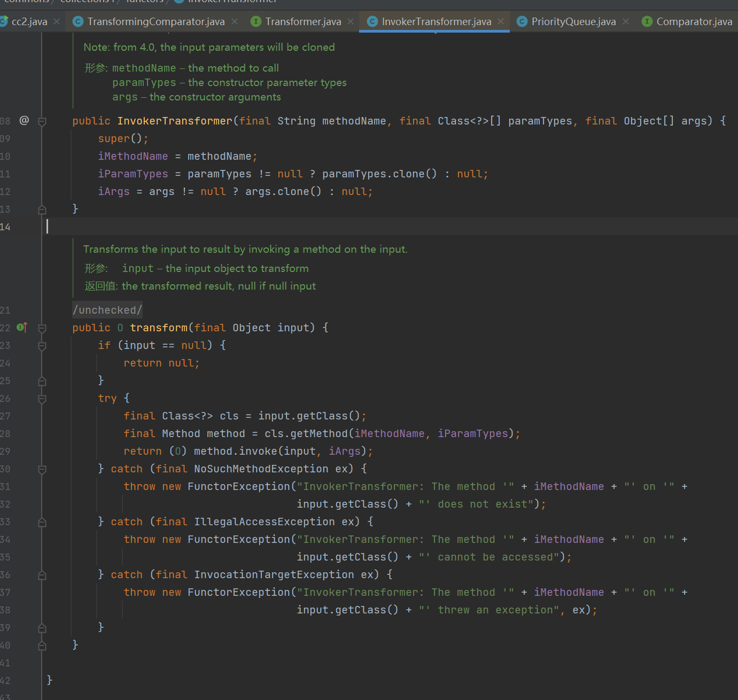Click paramTypes.clone() call

point(379,174)
